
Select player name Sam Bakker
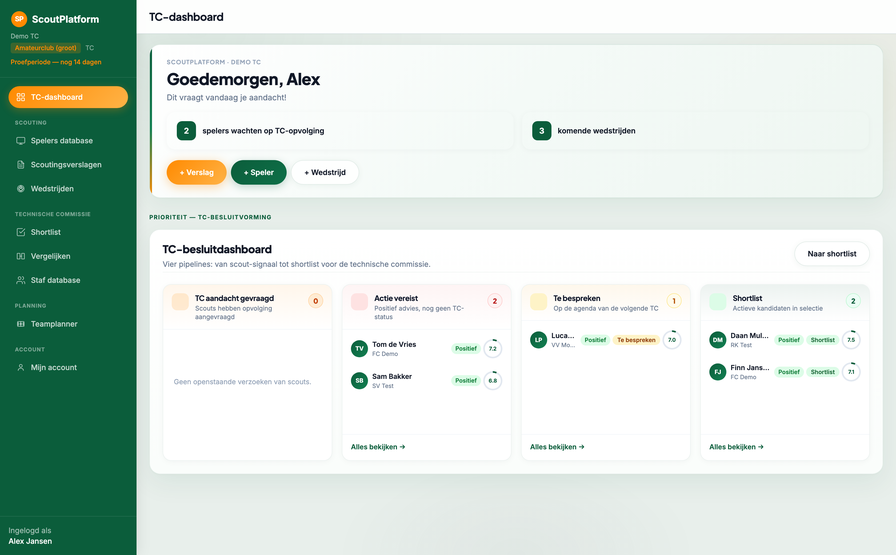pos(392,377)
